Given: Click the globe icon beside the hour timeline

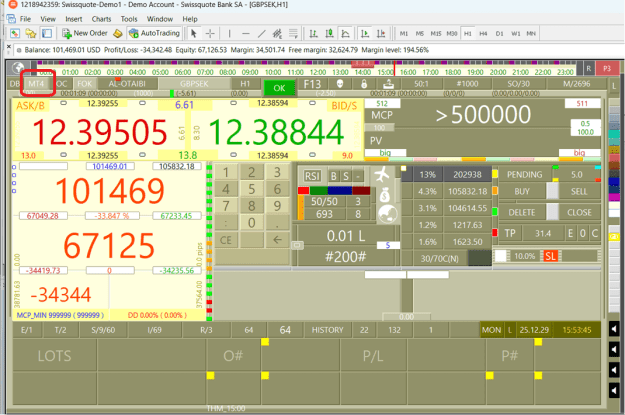Looking at the screenshot, I should pos(18,68).
